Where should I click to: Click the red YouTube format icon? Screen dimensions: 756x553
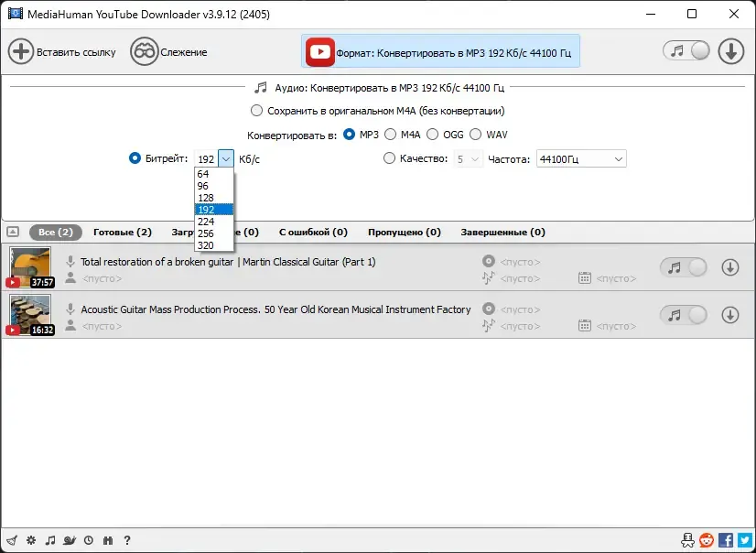point(320,51)
